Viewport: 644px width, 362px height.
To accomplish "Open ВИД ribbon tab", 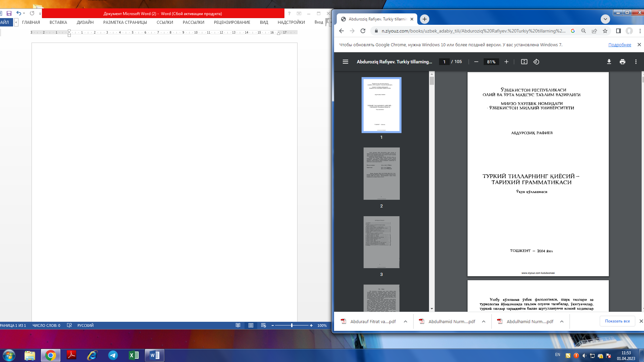I will click(x=264, y=22).
